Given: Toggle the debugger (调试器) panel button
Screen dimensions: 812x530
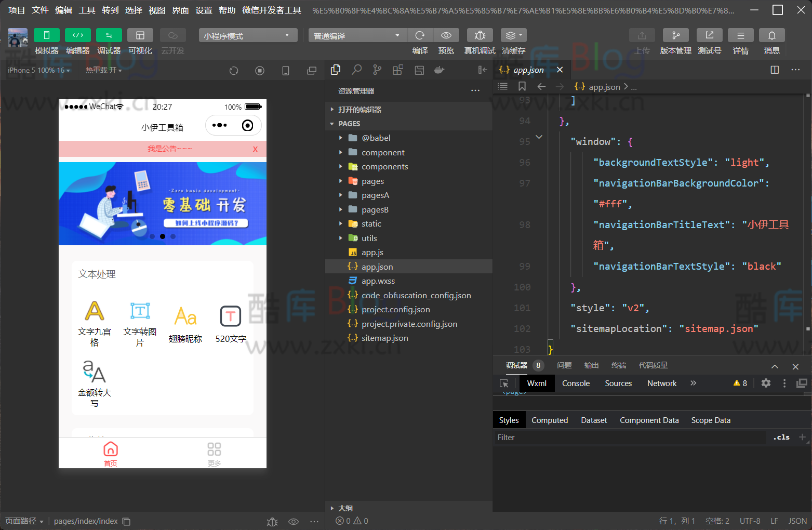Looking at the screenshot, I should 109,35.
